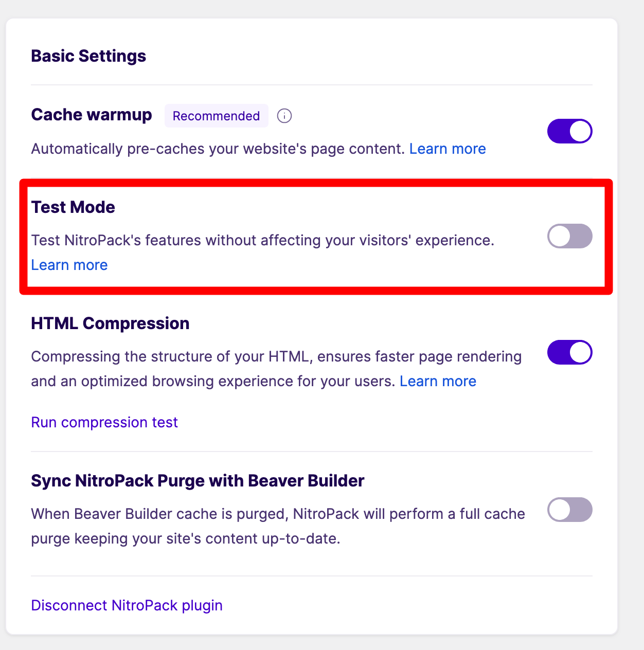This screenshot has height=650, width=644.
Task: Click Disconnect NitroPack plugin link
Action: [127, 605]
